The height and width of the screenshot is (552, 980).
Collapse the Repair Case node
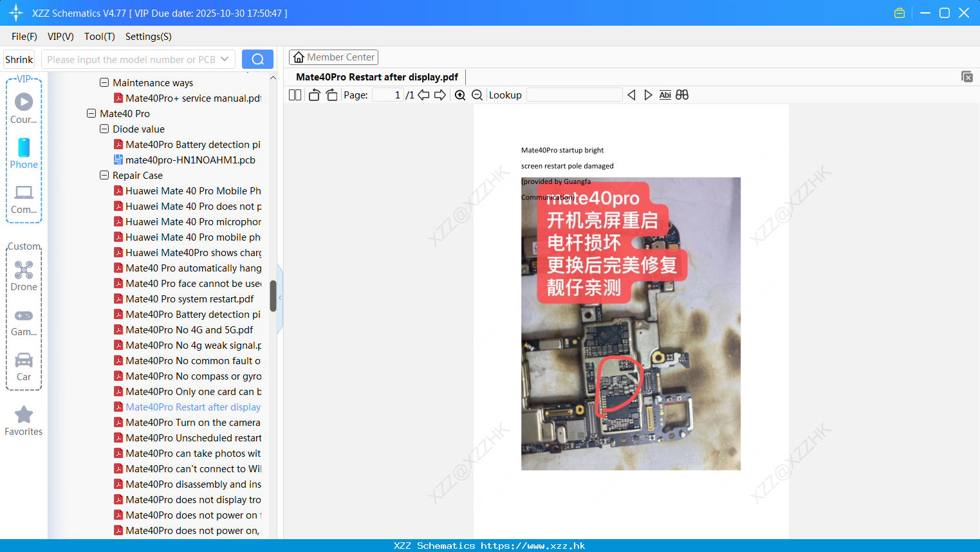tap(104, 175)
